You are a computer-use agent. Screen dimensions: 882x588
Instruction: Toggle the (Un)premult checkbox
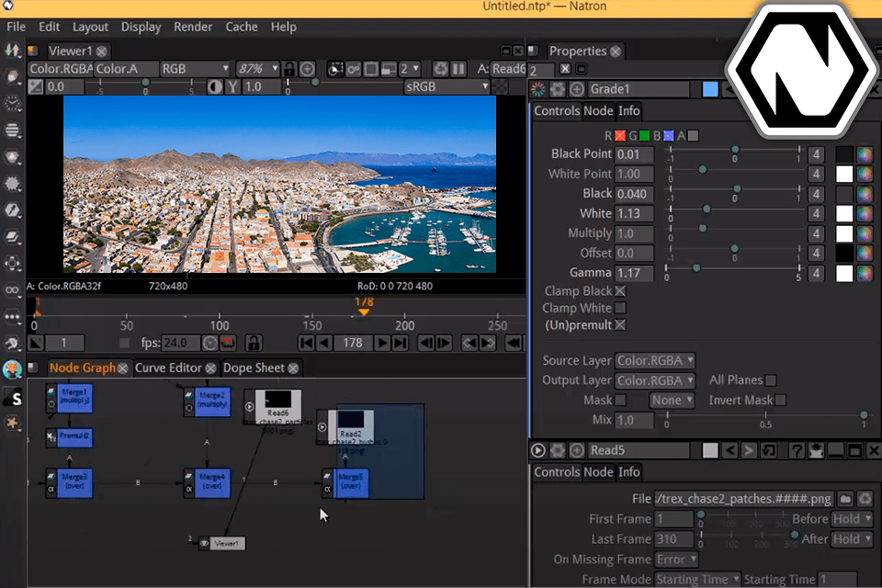(620, 324)
